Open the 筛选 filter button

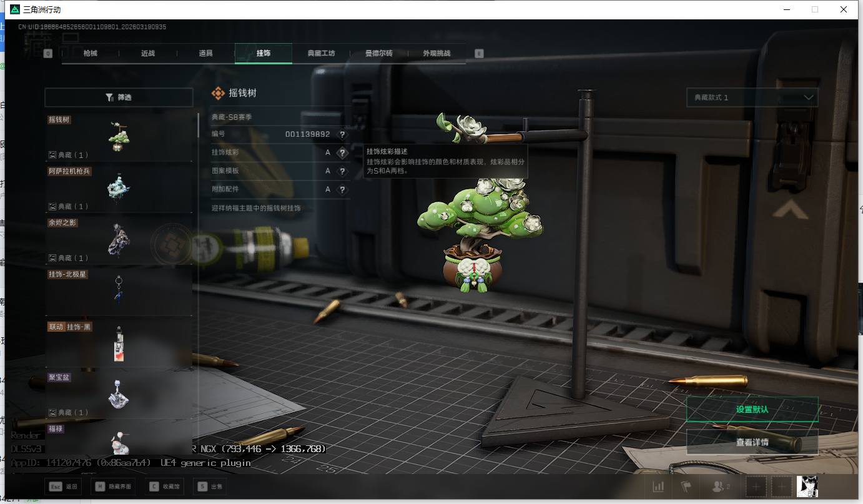click(119, 97)
